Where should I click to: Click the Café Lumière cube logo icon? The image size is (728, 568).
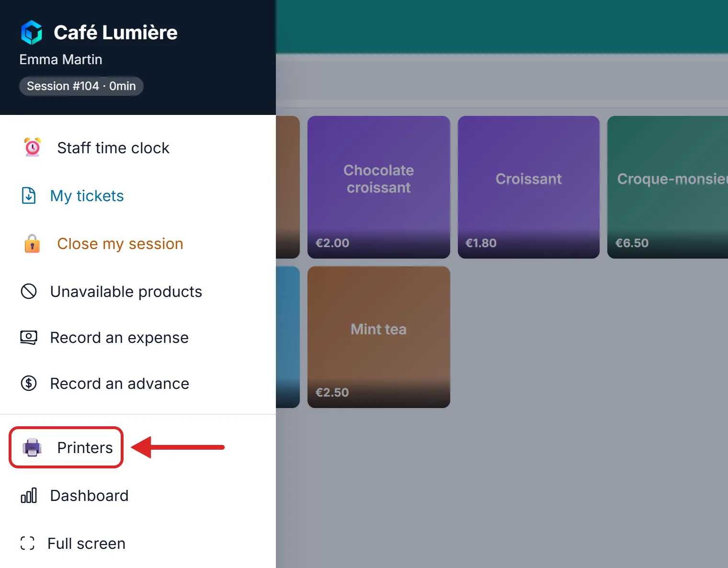point(32,33)
